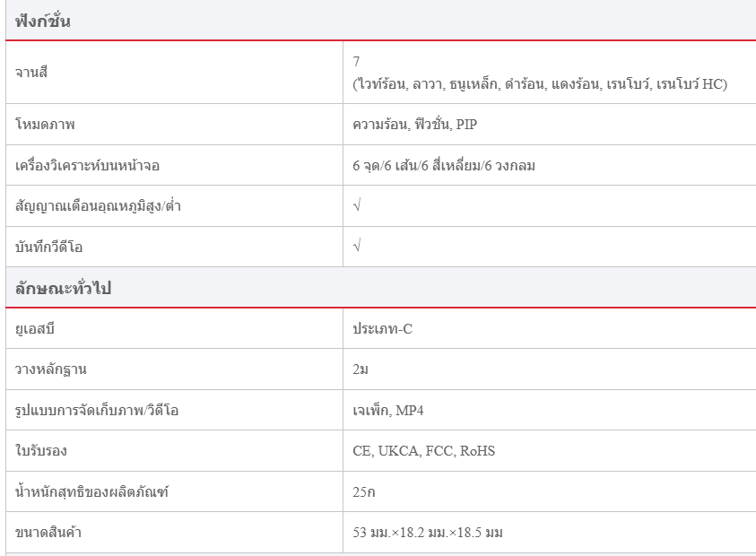Click the checkmark in the สัญญาณเตือนอุณหภูมิสูง/ต่ำ row
This screenshot has width=756, height=556.
click(x=357, y=206)
